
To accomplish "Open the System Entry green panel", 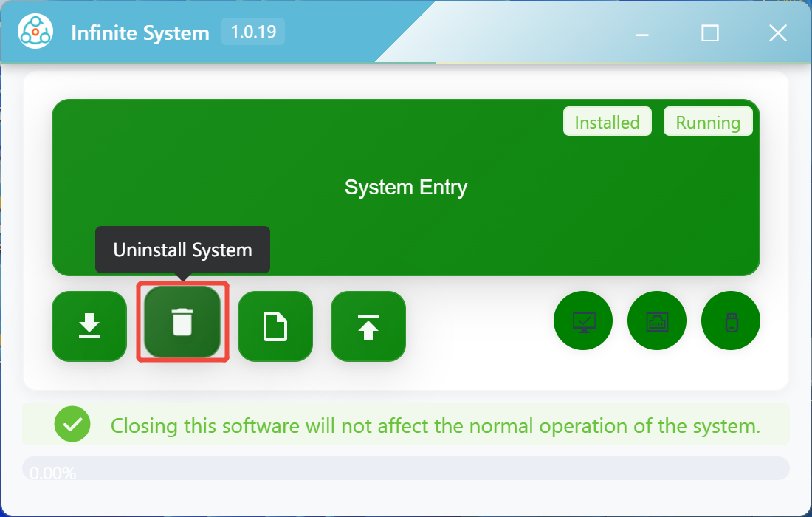I will [405, 188].
